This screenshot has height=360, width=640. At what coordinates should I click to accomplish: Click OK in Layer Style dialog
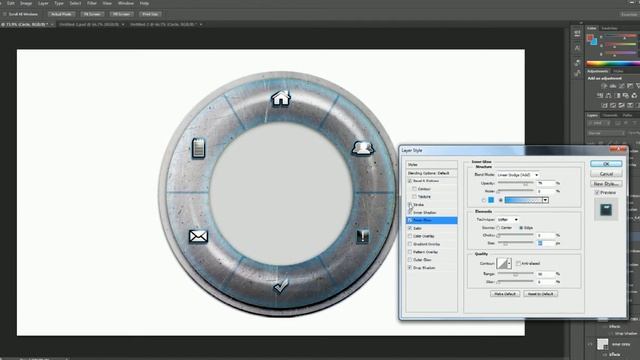[x=606, y=164]
